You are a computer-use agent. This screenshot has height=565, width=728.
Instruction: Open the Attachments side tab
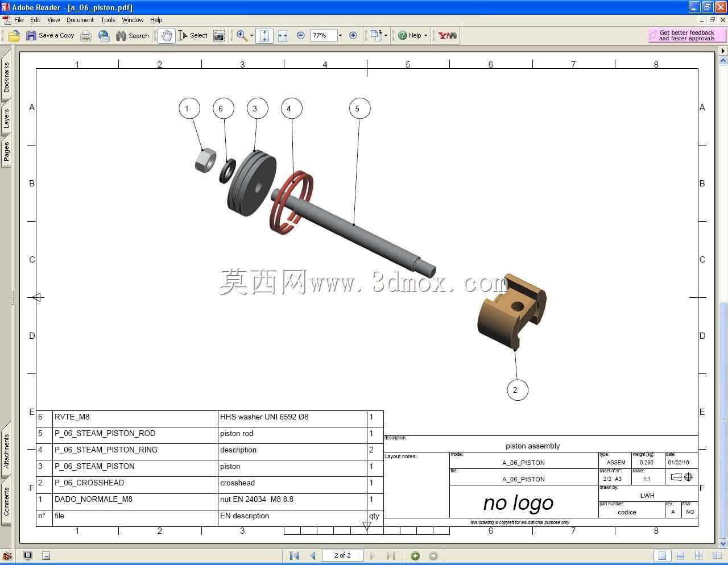(x=6, y=451)
